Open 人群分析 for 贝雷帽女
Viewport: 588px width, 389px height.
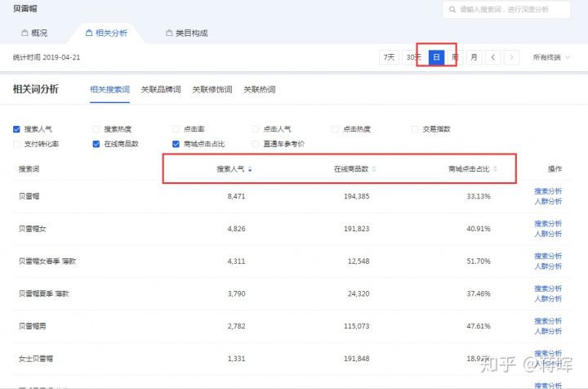tap(548, 234)
